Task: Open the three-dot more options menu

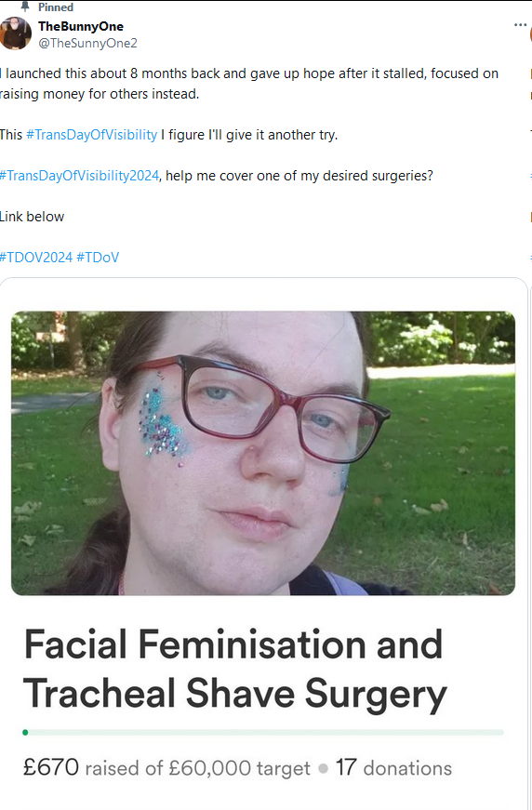Action: pos(520,25)
